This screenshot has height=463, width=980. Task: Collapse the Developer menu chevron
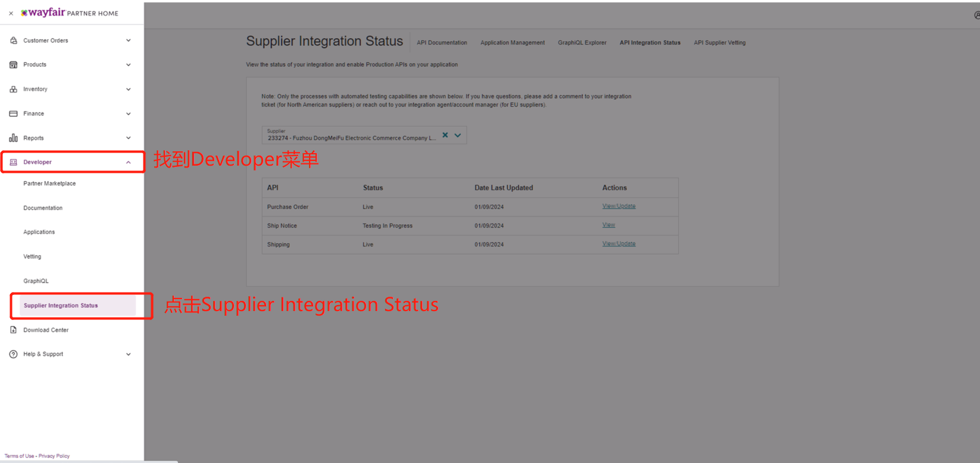(x=128, y=162)
